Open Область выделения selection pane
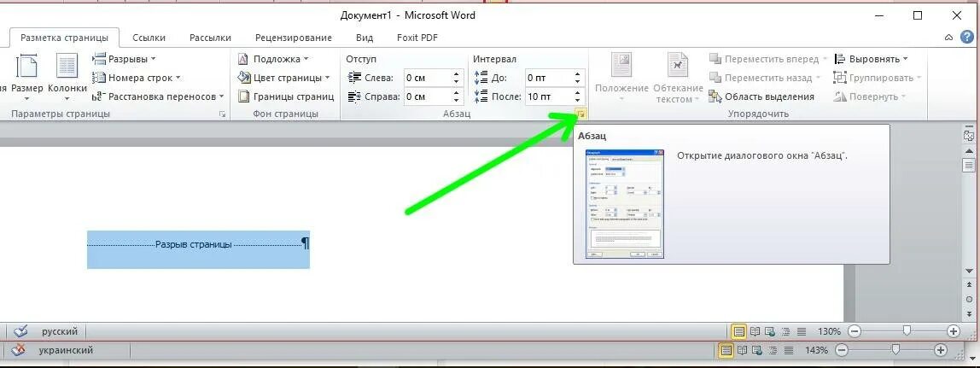Image resolution: width=980 pixels, height=368 pixels. pyautogui.click(x=761, y=96)
